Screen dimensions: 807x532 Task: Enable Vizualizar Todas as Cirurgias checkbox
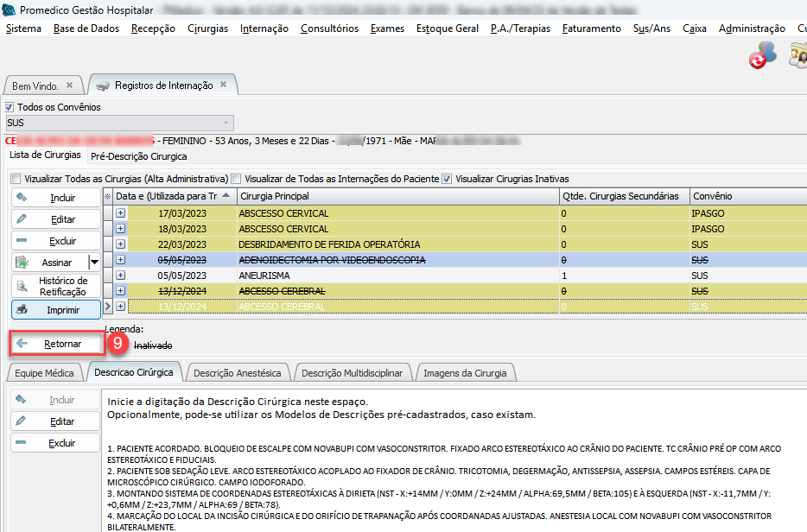click(x=16, y=179)
